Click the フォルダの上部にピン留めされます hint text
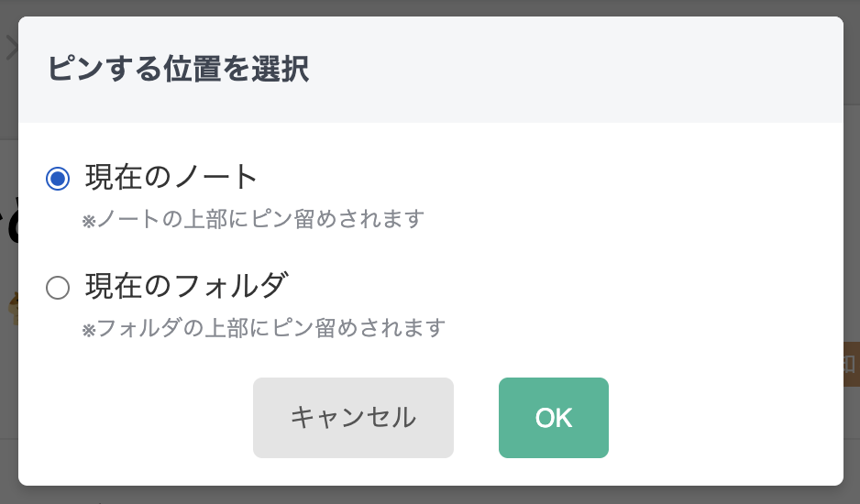 270,328
